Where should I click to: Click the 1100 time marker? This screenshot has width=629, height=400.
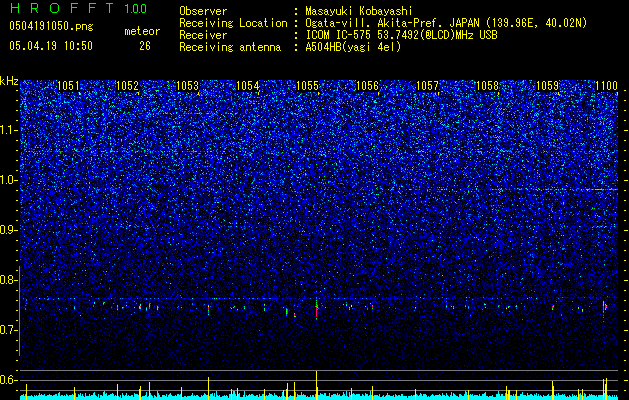(x=607, y=86)
